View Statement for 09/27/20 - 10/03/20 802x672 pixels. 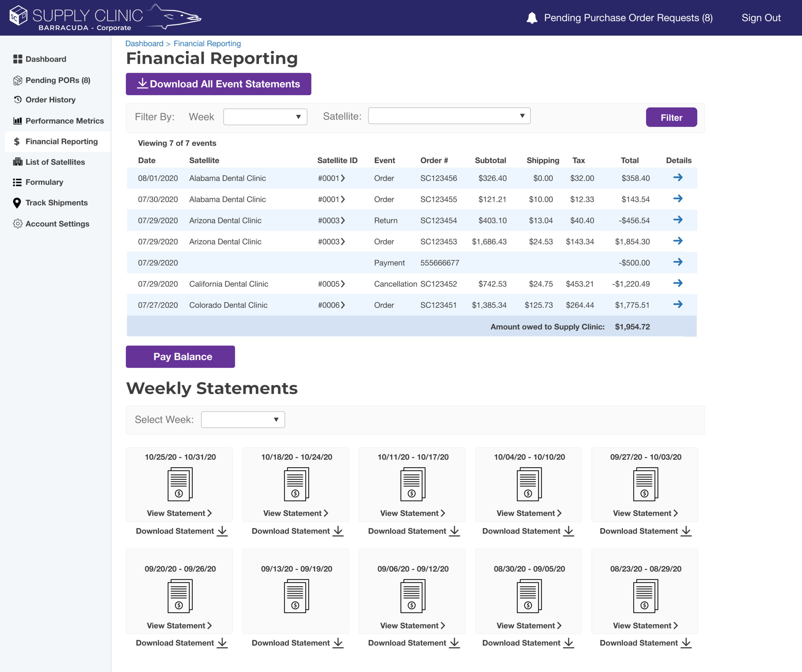645,513
